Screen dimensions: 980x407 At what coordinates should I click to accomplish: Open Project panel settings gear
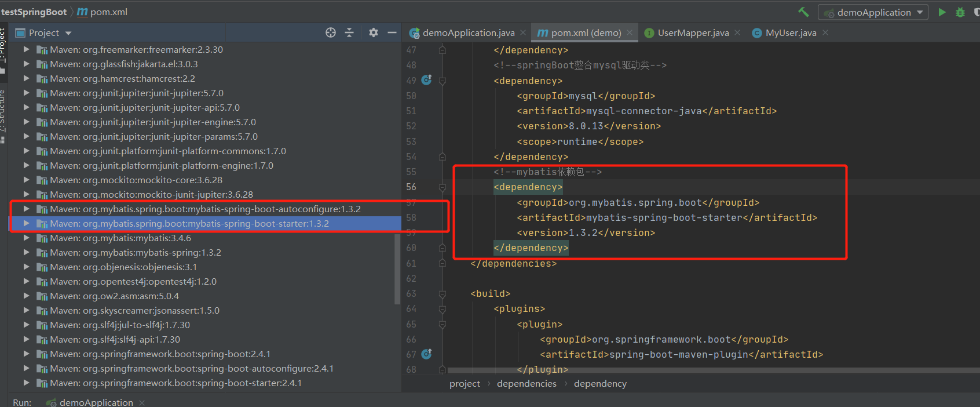point(374,32)
